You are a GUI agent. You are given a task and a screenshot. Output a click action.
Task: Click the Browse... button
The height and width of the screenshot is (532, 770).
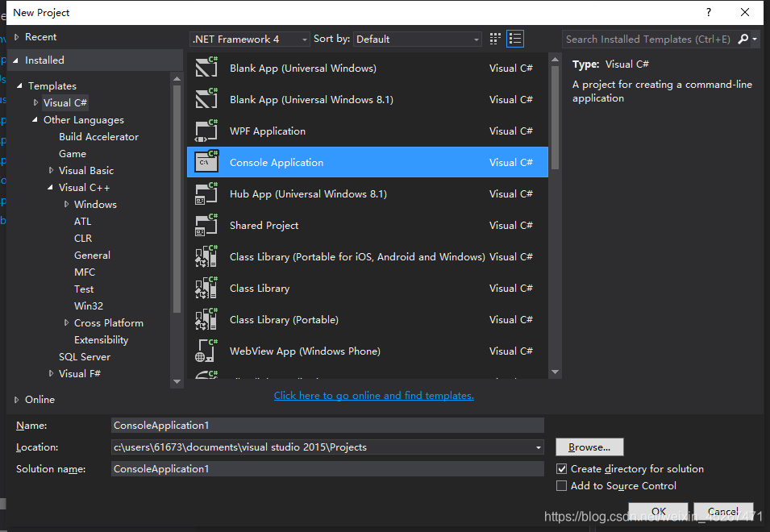pos(589,447)
